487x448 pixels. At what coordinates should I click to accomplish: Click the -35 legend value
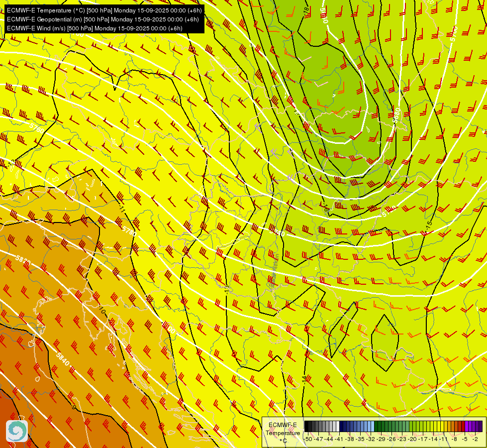[360, 440]
